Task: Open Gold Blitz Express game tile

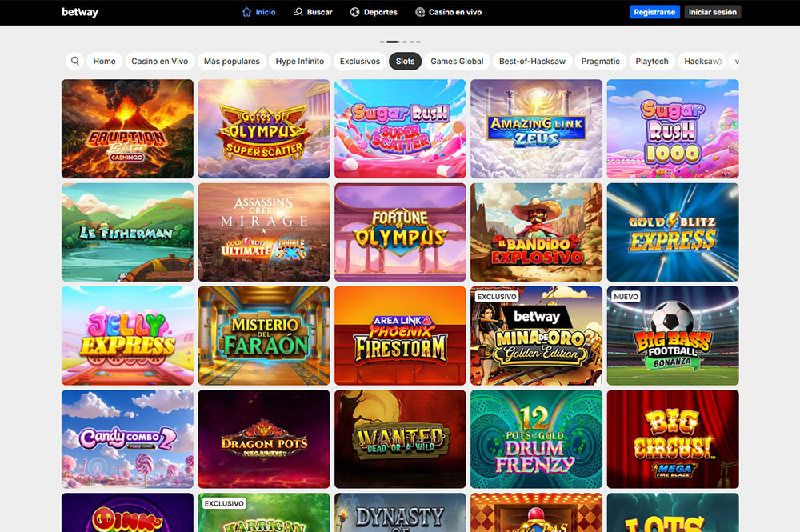Action: click(x=673, y=232)
